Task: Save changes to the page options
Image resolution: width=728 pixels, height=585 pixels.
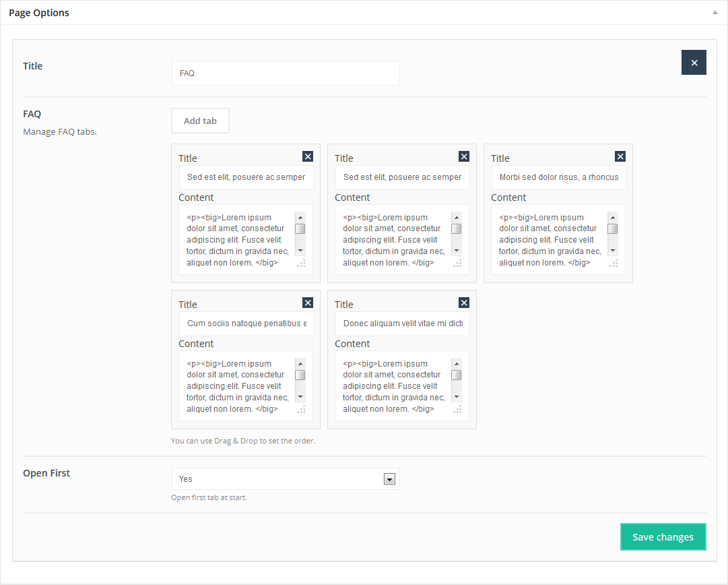Action: coord(663,537)
